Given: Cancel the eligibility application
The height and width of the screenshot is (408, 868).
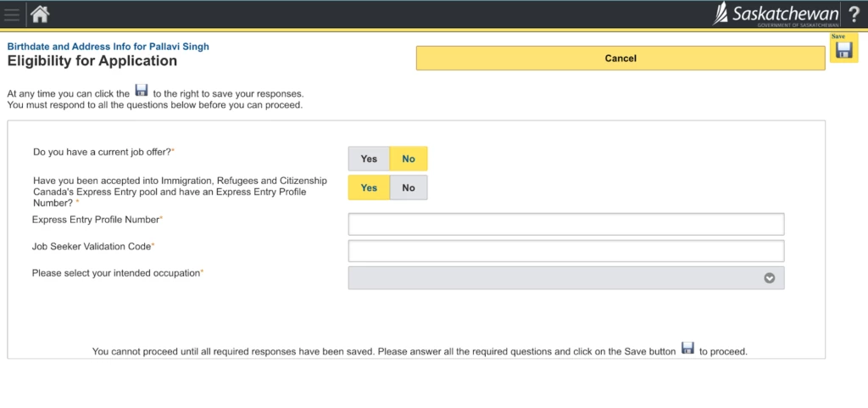Looking at the screenshot, I should 620,59.
